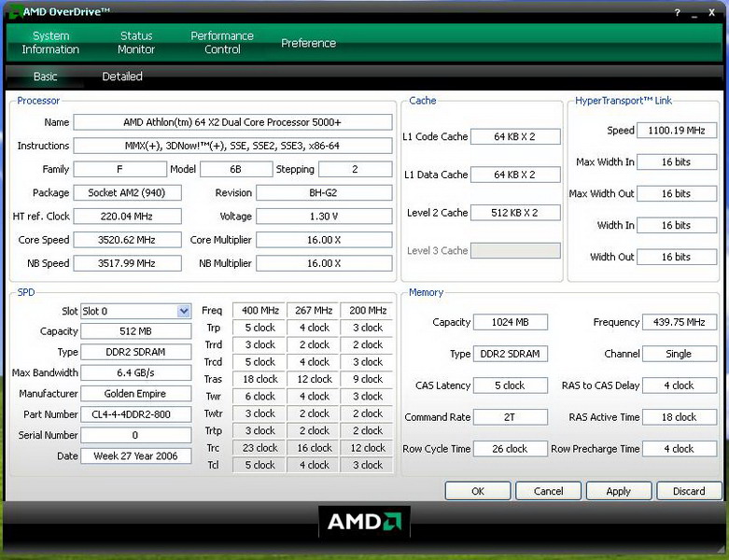Click the SPD Type DDR2 SDRAM value
Viewport: 729px width, 560px height.
135,352
